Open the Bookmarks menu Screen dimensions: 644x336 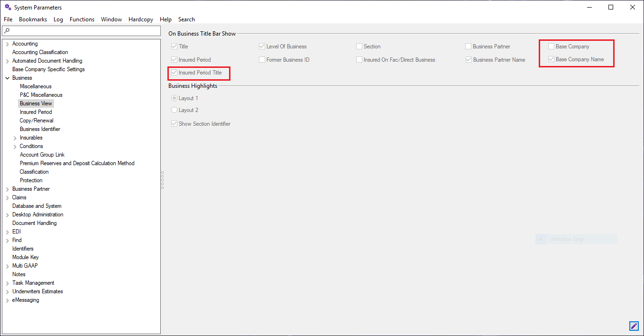pyautogui.click(x=33, y=19)
